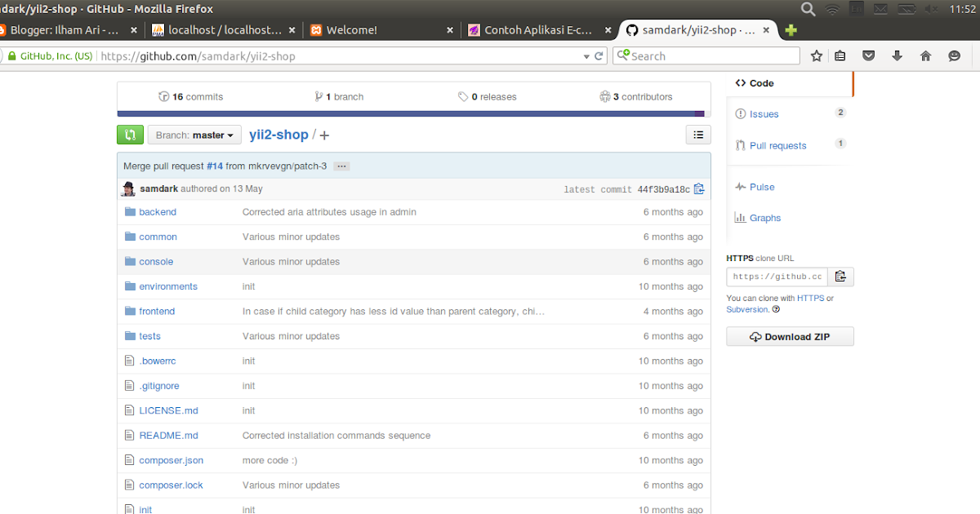The height and width of the screenshot is (514, 980).
Task: View the 3 contributors link
Action: [636, 97]
